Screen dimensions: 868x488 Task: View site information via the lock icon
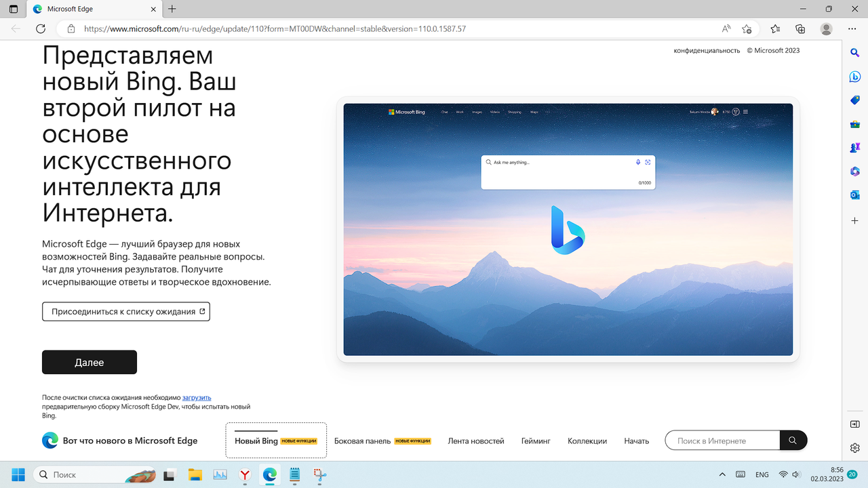(71, 29)
